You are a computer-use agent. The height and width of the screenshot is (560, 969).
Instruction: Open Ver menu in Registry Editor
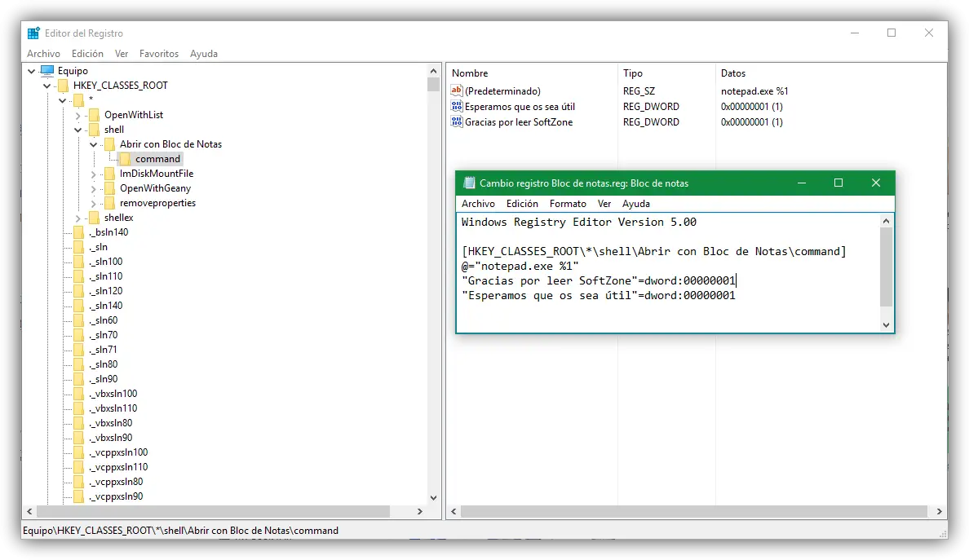pos(121,54)
